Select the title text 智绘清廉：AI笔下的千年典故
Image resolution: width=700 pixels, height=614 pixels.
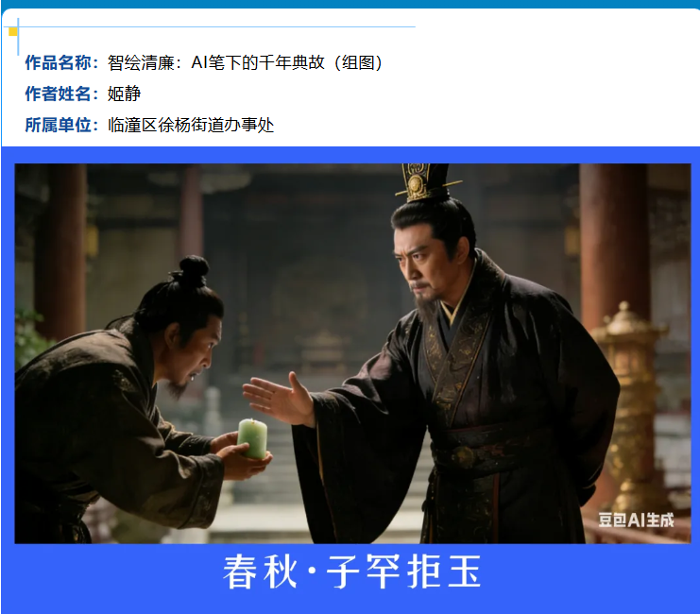[216, 62]
